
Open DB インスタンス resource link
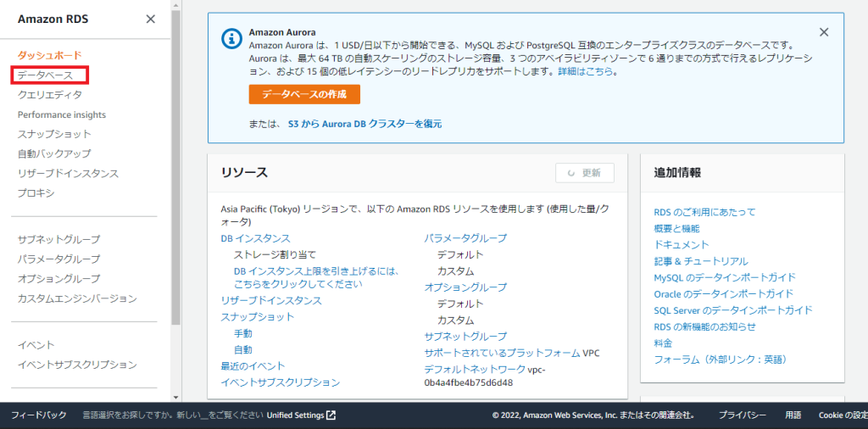click(x=255, y=238)
